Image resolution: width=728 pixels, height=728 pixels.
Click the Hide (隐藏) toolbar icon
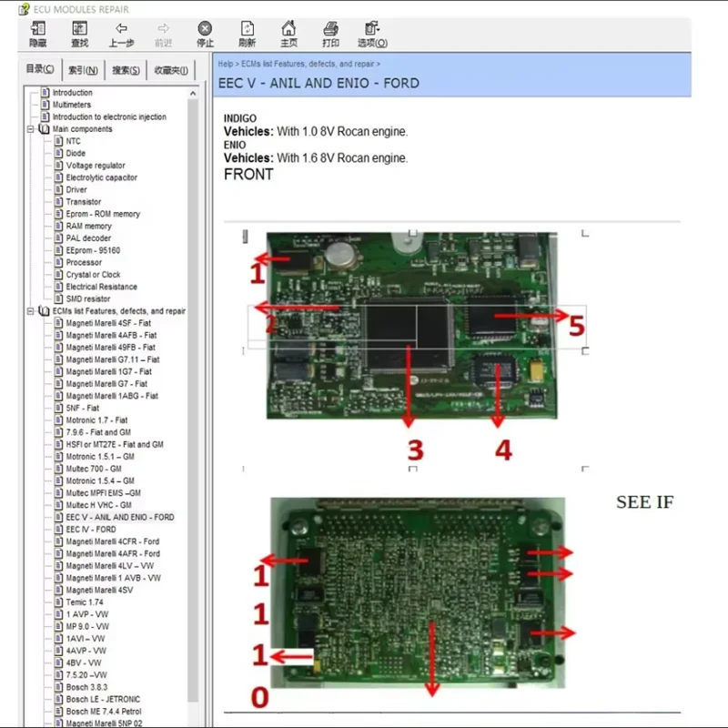37,29
